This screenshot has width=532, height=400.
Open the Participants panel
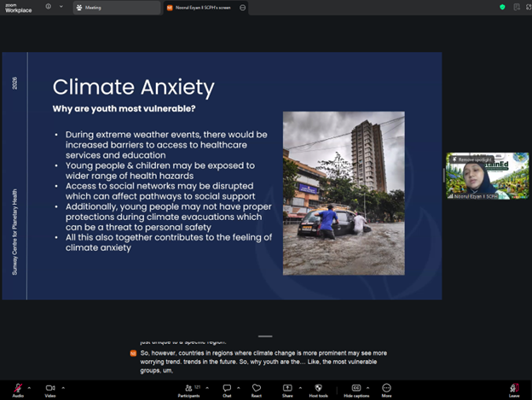188,387
